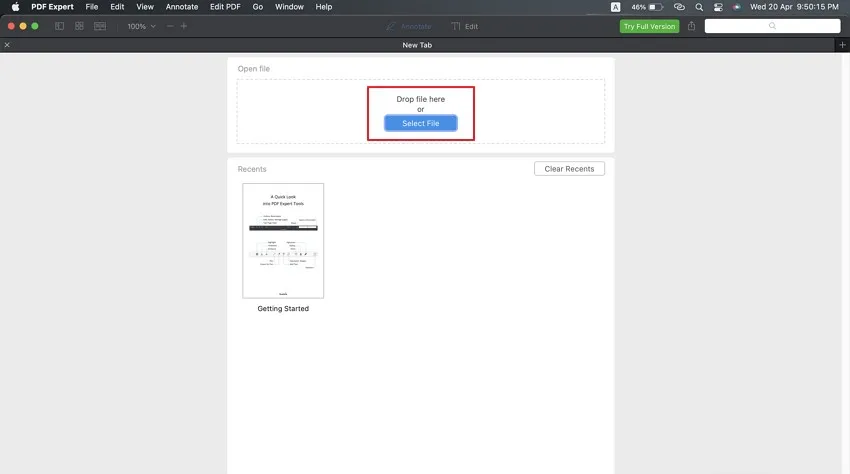The height and width of the screenshot is (474, 850).
Task: Open Siri from menu bar
Action: coord(736,7)
